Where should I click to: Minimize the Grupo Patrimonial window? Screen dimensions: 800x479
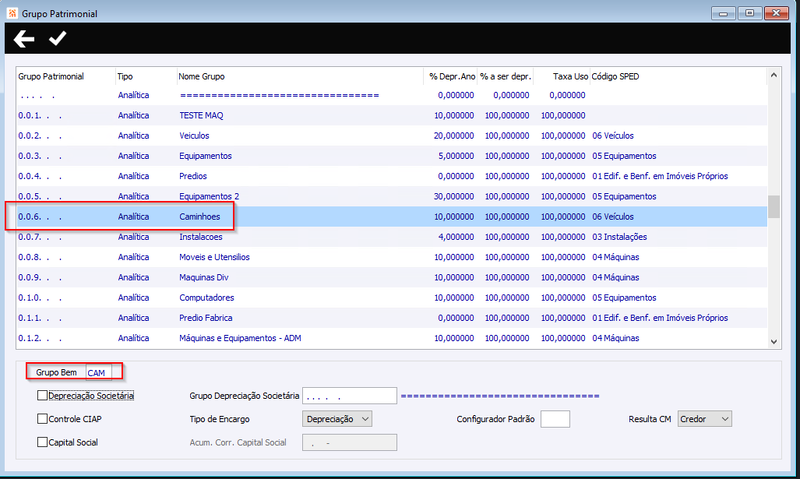click(723, 13)
